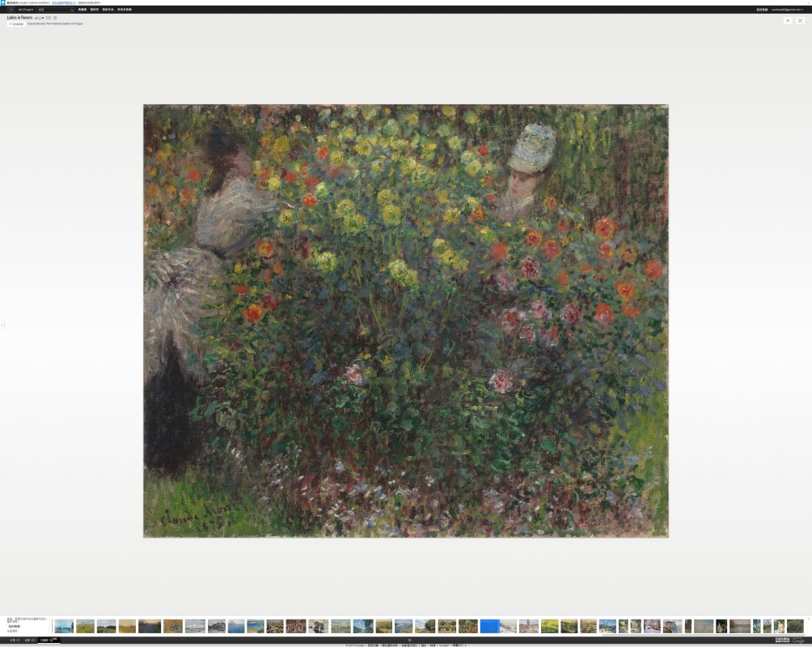Click the highlighted tab in the bottom-left bar

pos(49,640)
